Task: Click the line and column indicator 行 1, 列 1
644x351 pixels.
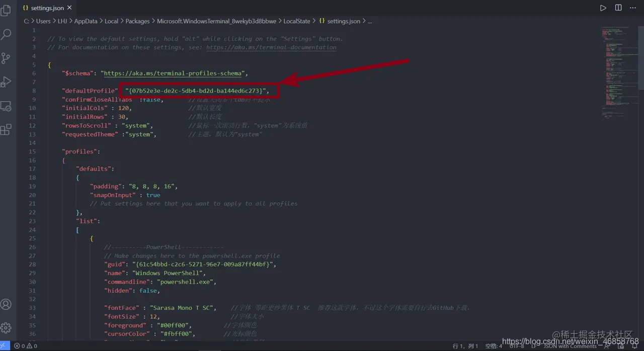Action: (465, 346)
